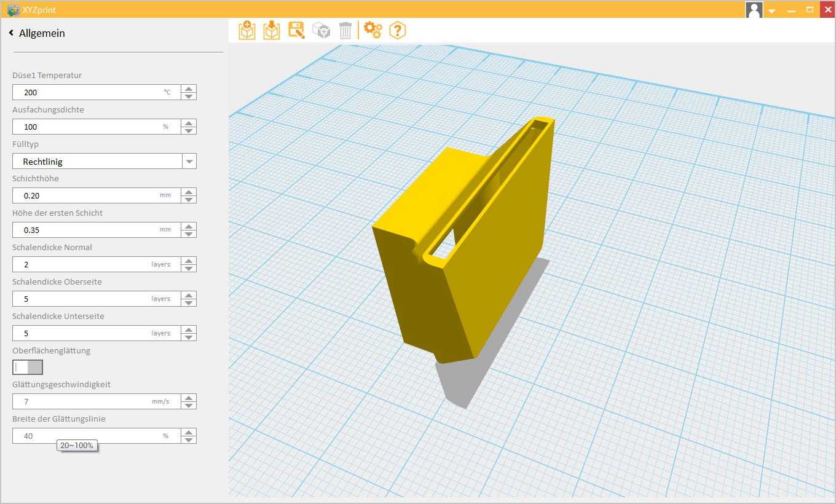Image resolution: width=836 pixels, height=504 pixels.
Task: Click the Düse1 Temperatur label
Action: click(x=47, y=75)
